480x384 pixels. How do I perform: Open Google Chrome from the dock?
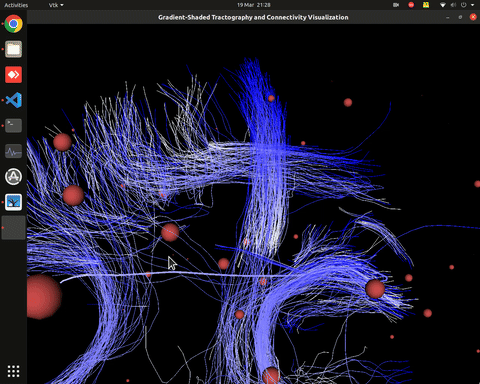(x=13, y=24)
